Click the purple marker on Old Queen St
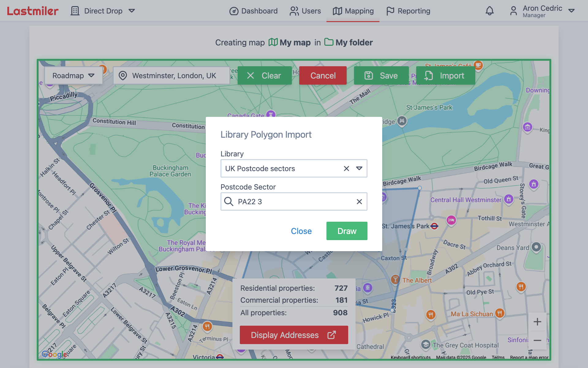Image resolution: width=588 pixels, height=368 pixels. (534, 184)
